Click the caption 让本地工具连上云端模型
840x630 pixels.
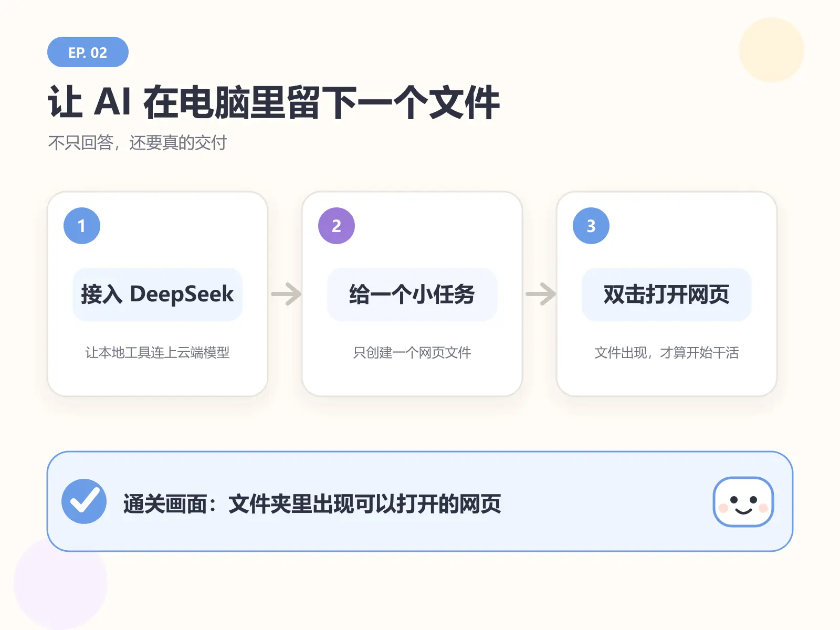(x=157, y=352)
